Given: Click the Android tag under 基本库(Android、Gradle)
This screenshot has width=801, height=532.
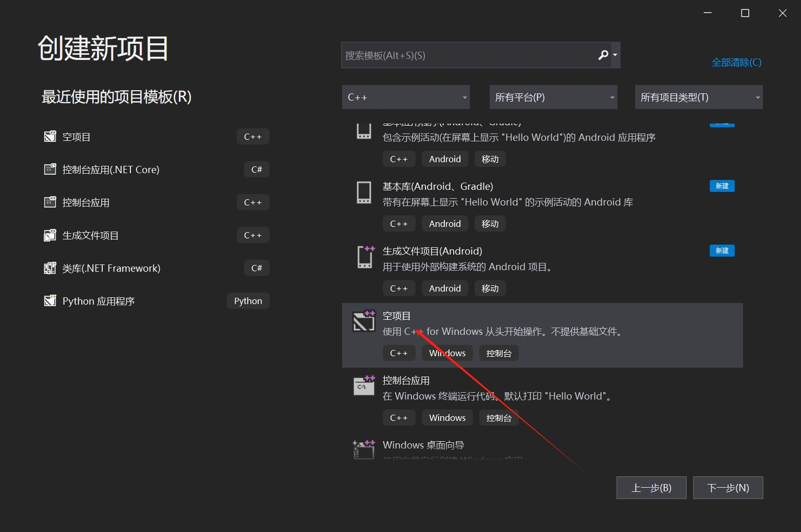Looking at the screenshot, I should [x=445, y=224].
